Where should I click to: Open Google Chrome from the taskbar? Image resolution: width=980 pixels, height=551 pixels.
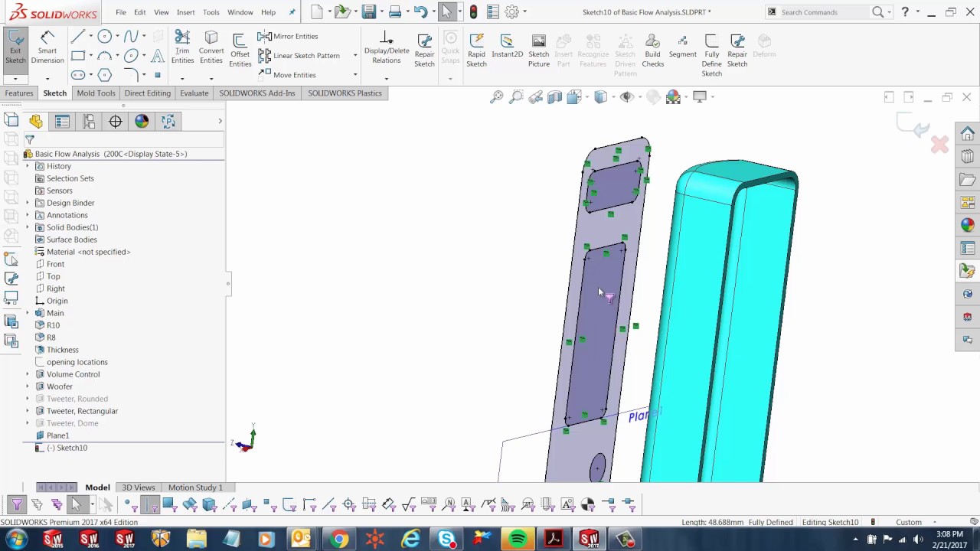pos(338,540)
